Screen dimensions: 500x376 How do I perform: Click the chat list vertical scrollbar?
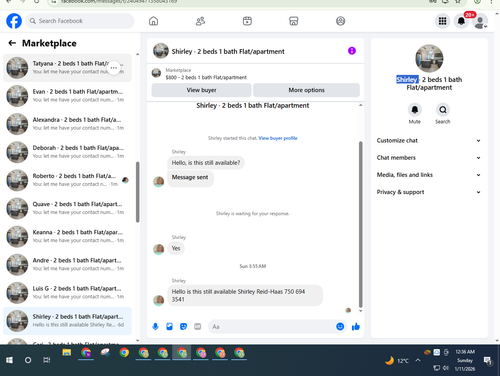coord(138,192)
